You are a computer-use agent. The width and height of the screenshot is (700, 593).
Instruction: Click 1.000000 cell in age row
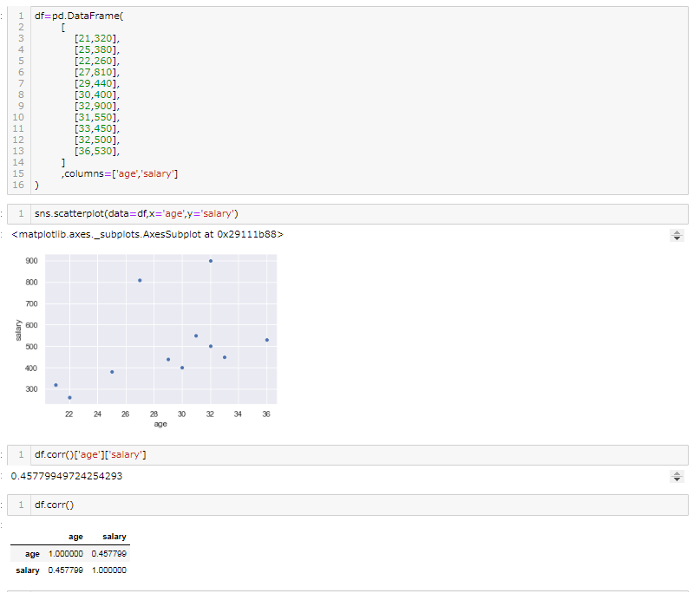66,554
